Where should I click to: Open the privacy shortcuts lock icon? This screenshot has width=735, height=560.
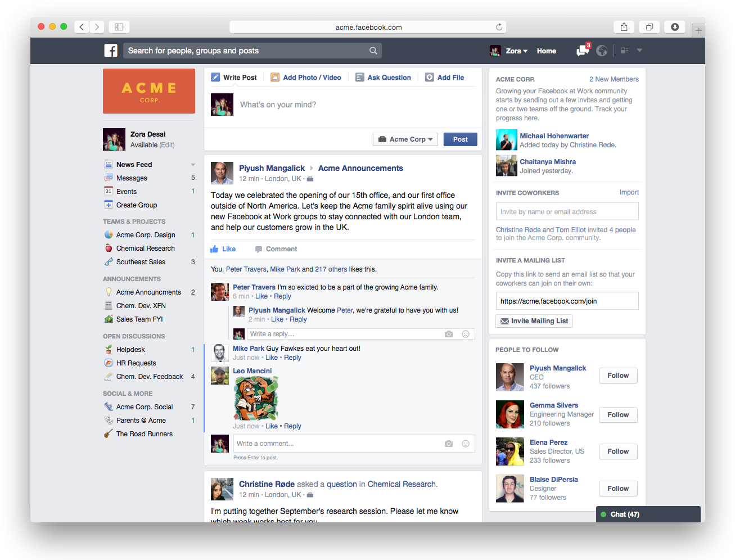pyautogui.click(x=624, y=51)
